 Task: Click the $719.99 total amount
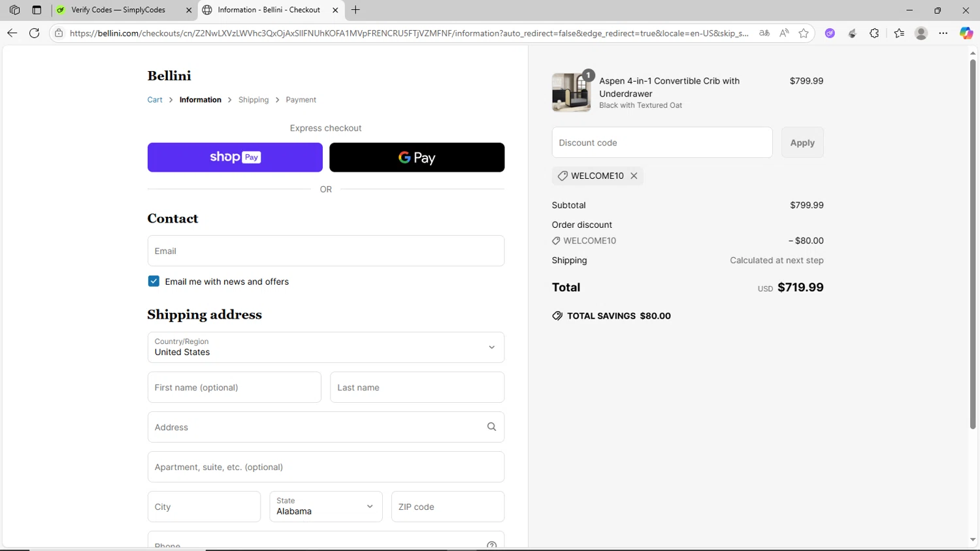[x=800, y=287]
